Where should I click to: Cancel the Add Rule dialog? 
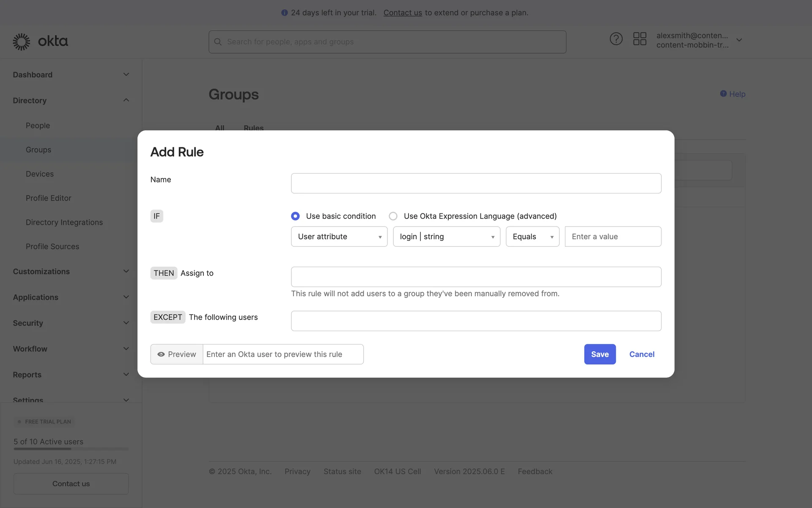pyautogui.click(x=642, y=354)
